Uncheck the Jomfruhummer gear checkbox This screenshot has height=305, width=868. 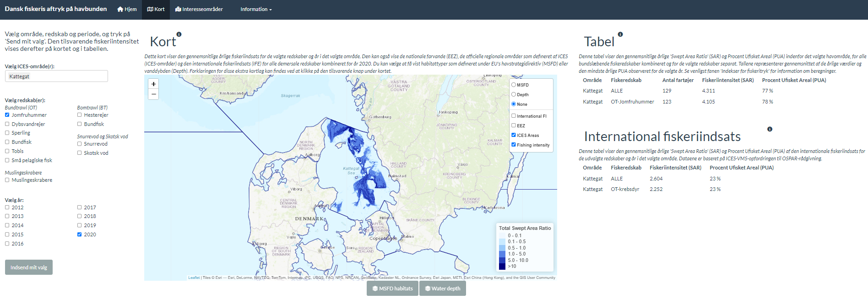tap(7, 115)
